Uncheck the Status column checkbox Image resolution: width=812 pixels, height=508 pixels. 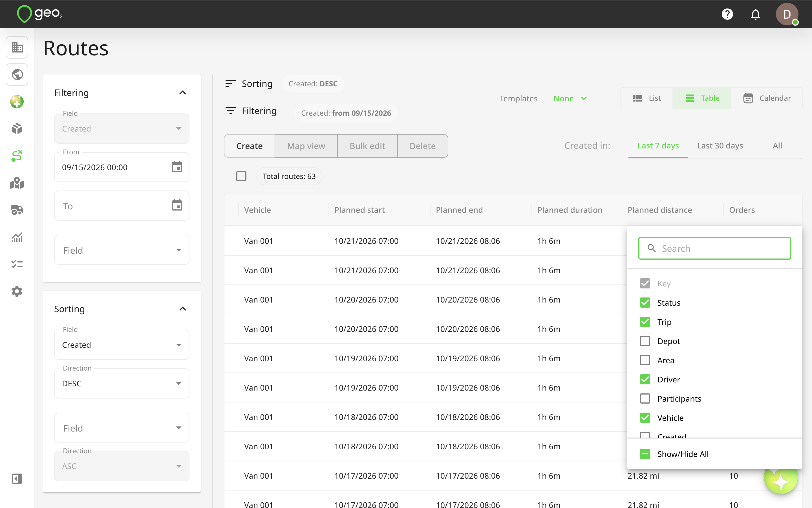click(645, 303)
